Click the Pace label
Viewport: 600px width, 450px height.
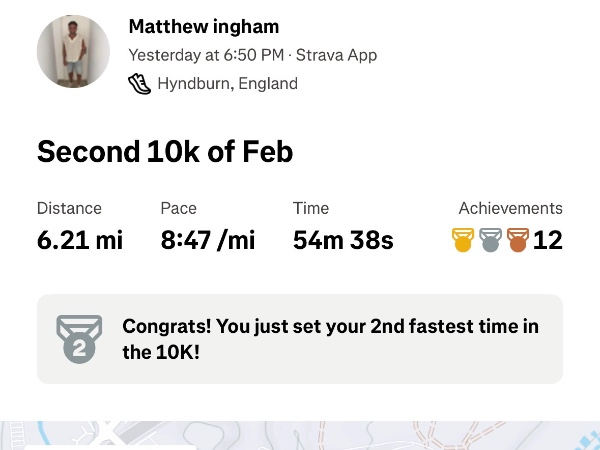click(x=179, y=208)
